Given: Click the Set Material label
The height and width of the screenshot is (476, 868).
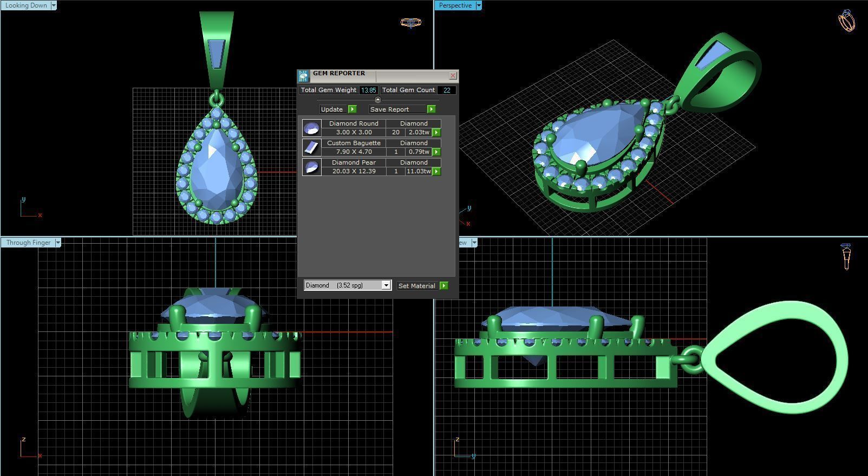Looking at the screenshot, I should pos(416,286).
